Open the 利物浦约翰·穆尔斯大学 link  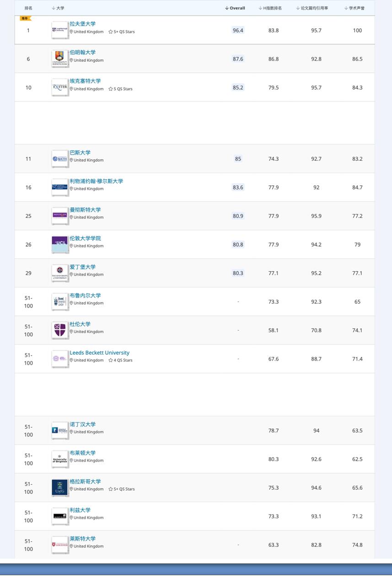96,181
